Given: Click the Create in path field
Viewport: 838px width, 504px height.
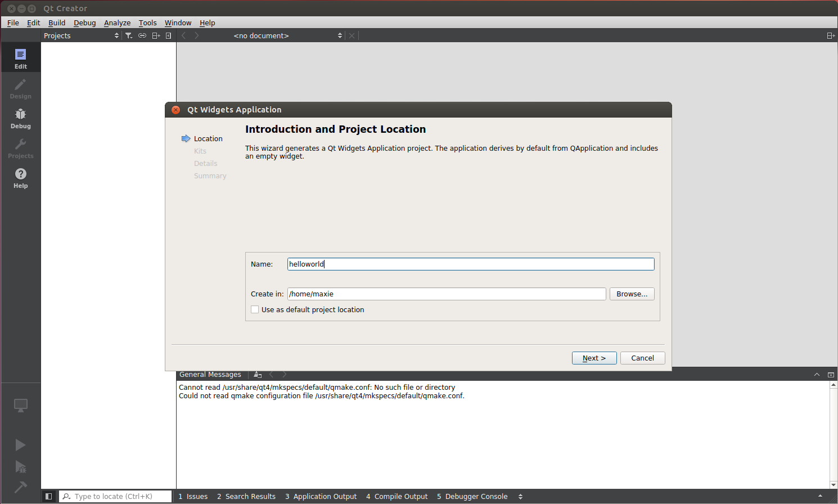Looking at the screenshot, I should pyautogui.click(x=447, y=294).
